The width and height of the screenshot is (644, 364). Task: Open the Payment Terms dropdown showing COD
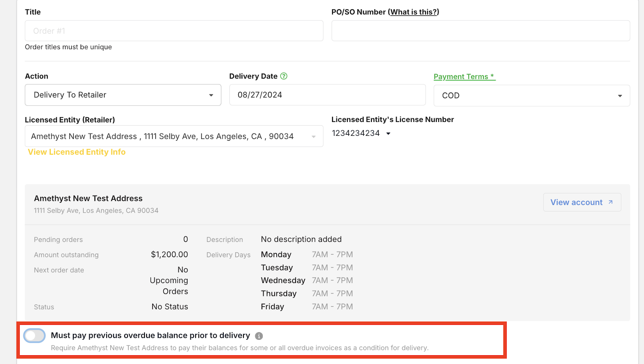click(531, 95)
